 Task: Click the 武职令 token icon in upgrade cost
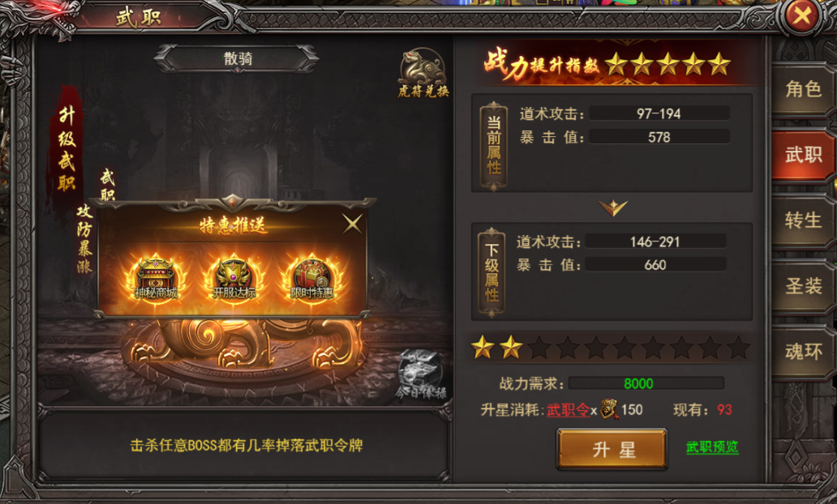[x=608, y=409]
